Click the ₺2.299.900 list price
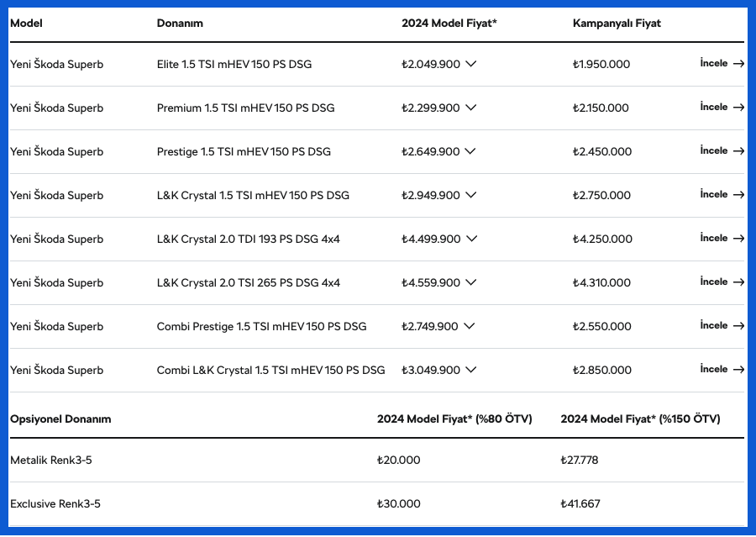The image size is (756, 537). click(x=431, y=108)
